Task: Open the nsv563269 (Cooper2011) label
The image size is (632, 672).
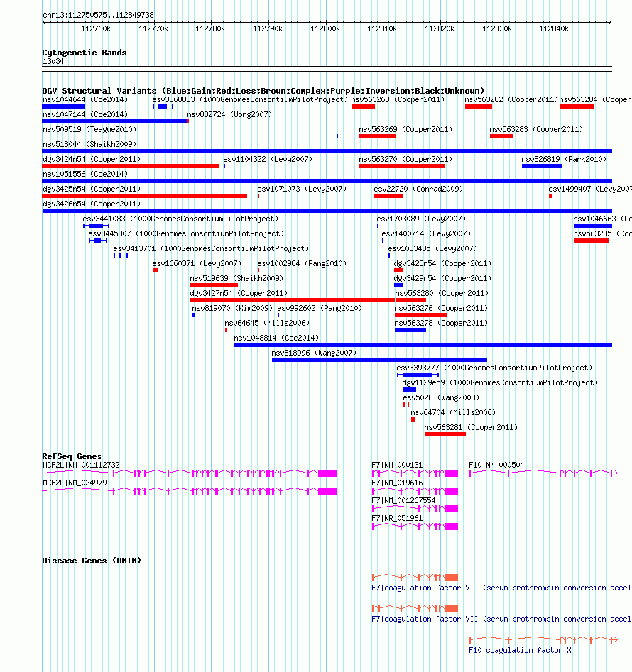Action: (405, 129)
